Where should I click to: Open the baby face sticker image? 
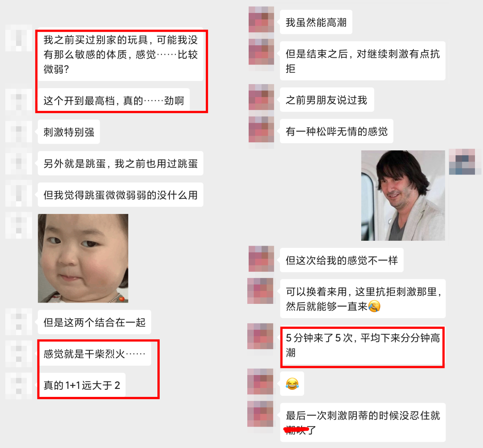pos(83,258)
